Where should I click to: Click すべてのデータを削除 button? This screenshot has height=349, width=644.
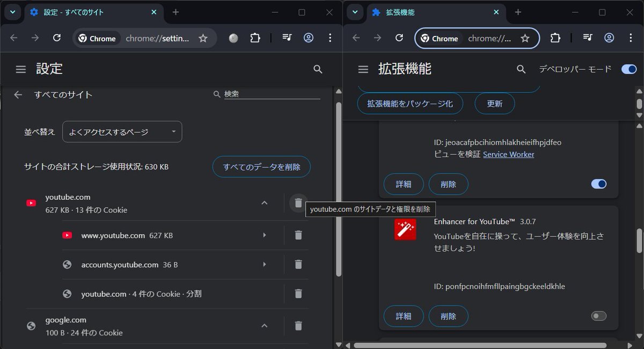point(261,167)
